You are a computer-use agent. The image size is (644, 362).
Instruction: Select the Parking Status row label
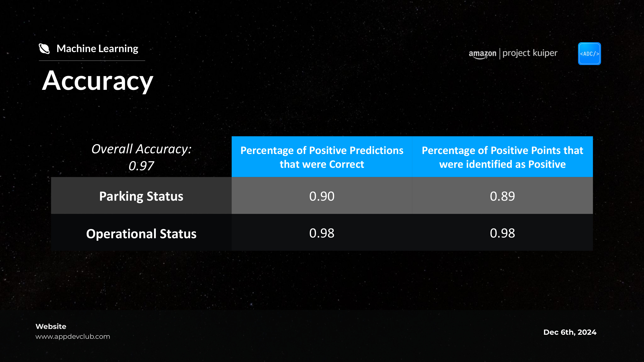(x=141, y=196)
